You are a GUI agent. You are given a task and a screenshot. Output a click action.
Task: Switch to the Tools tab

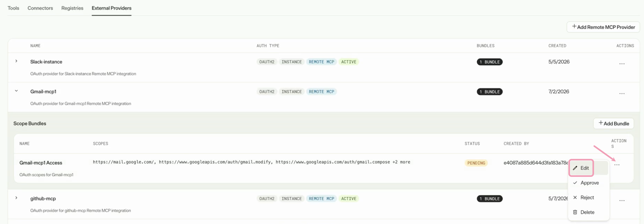pyautogui.click(x=13, y=8)
